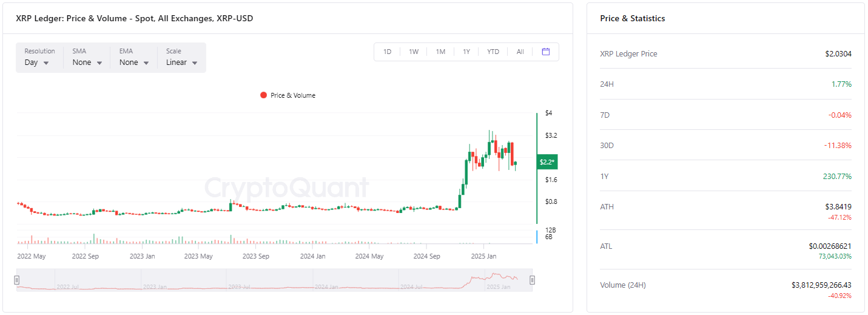Click the $3.2 y-axis label

[x=551, y=135]
